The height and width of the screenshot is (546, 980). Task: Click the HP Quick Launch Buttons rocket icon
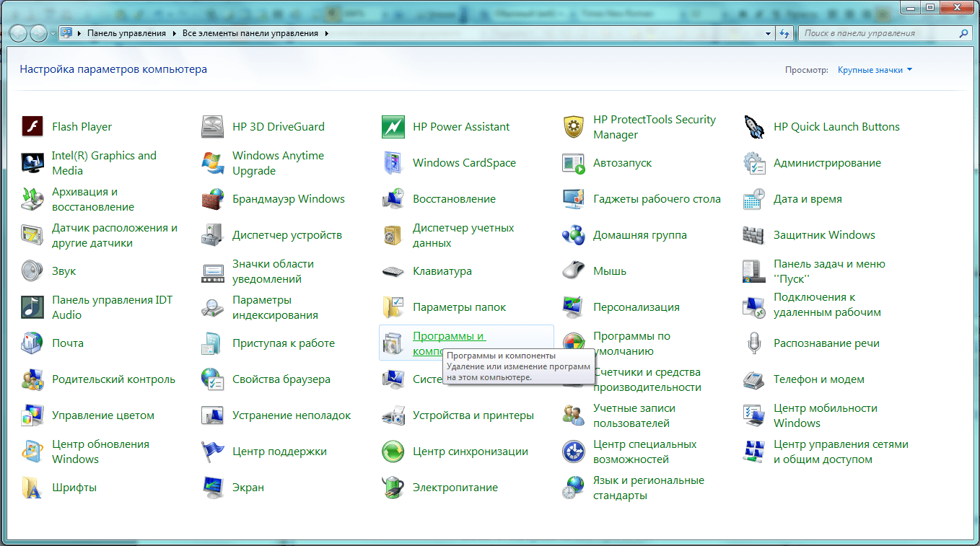(x=754, y=127)
